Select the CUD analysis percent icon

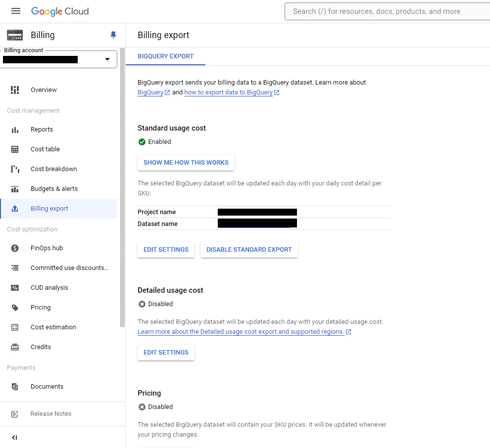coord(15,287)
